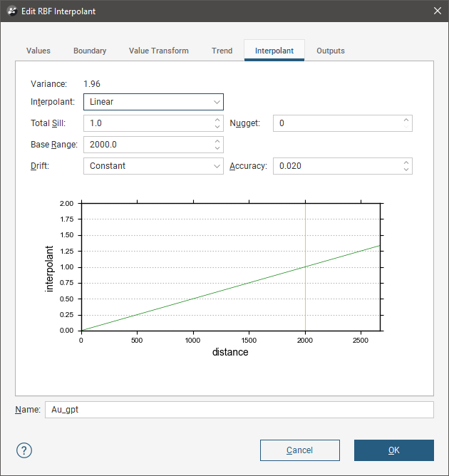The image size is (449, 476).
Task: Go to the Trend tab
Action: [x=222, y=51]
